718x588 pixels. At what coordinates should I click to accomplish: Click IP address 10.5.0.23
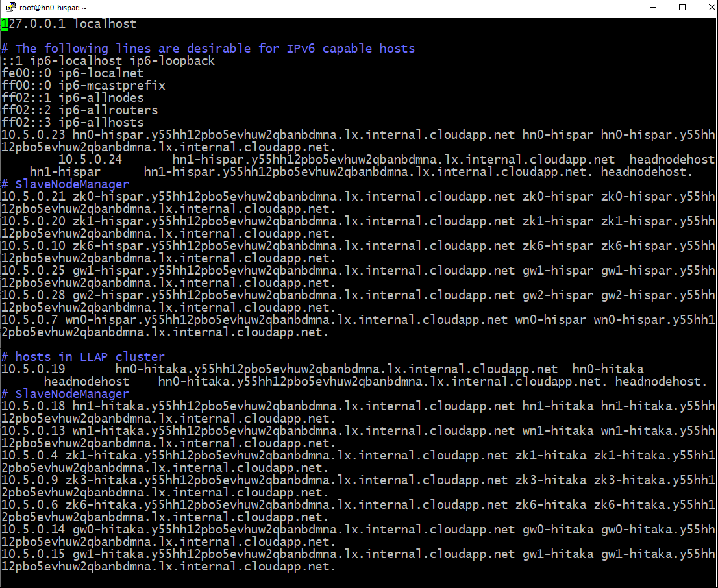pos(33,135)
